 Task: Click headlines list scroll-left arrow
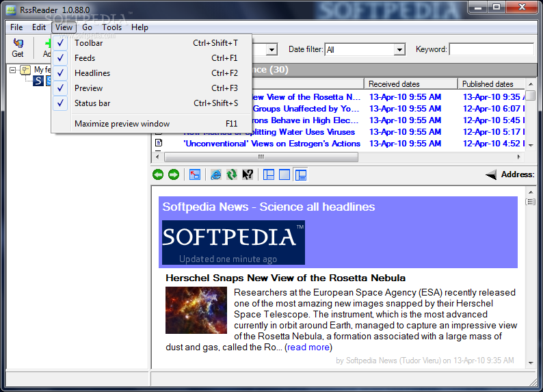157,157
